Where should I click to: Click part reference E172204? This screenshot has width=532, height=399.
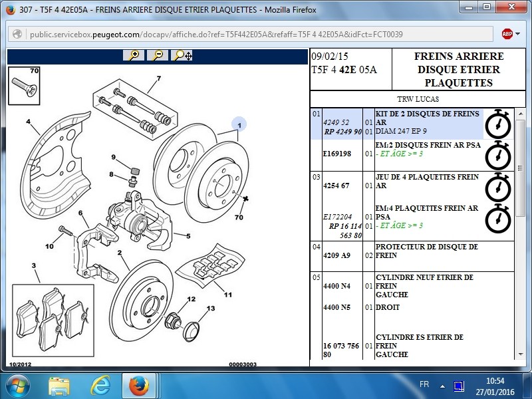(x=338, y=217)
